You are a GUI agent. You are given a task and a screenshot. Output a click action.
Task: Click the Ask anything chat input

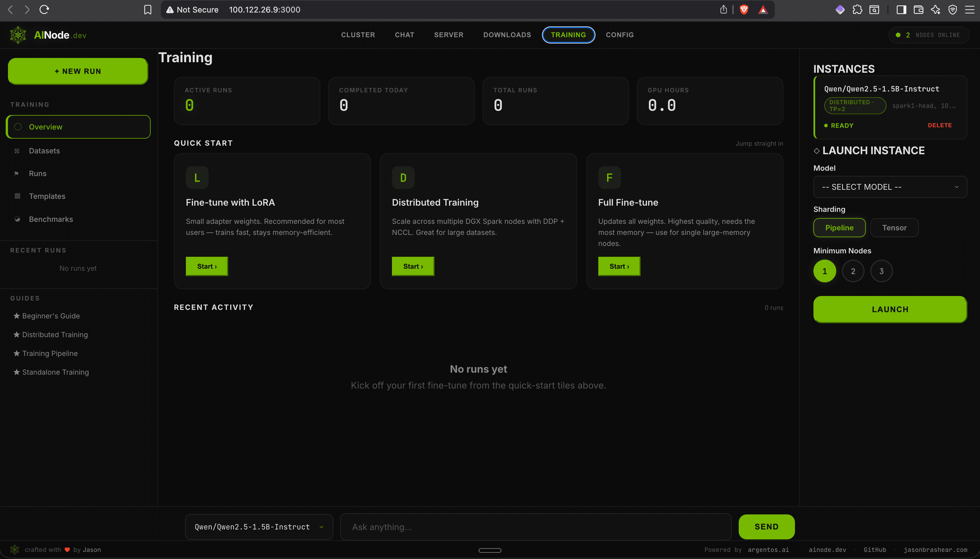[535, 527]
